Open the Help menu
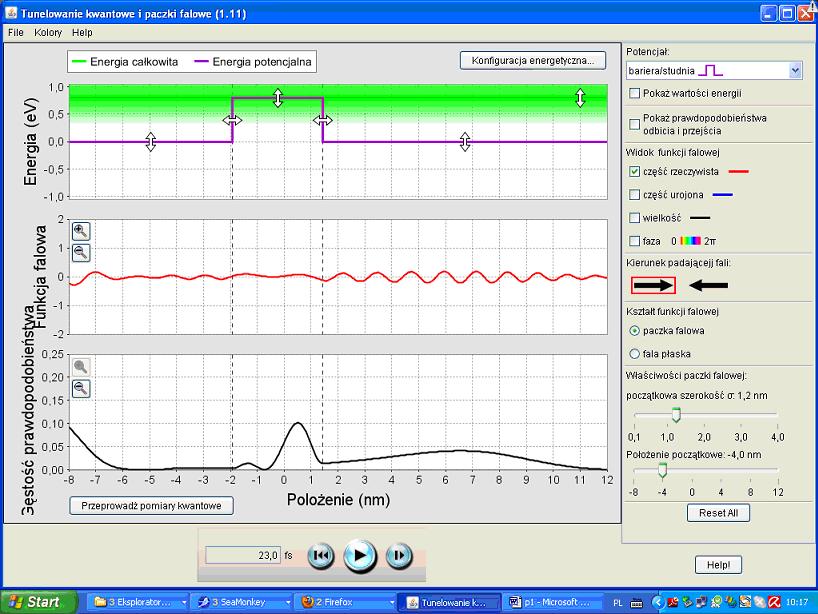The width and height of the screenshot is (818, 614). click(82, 32)
